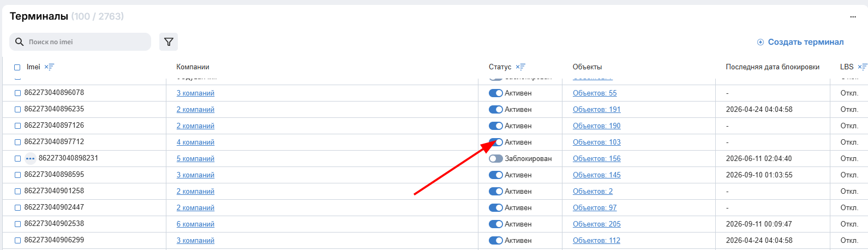Click sort icon next to LBS header
The width and height of the screenshot is (868, 250).
click(863, 67)
